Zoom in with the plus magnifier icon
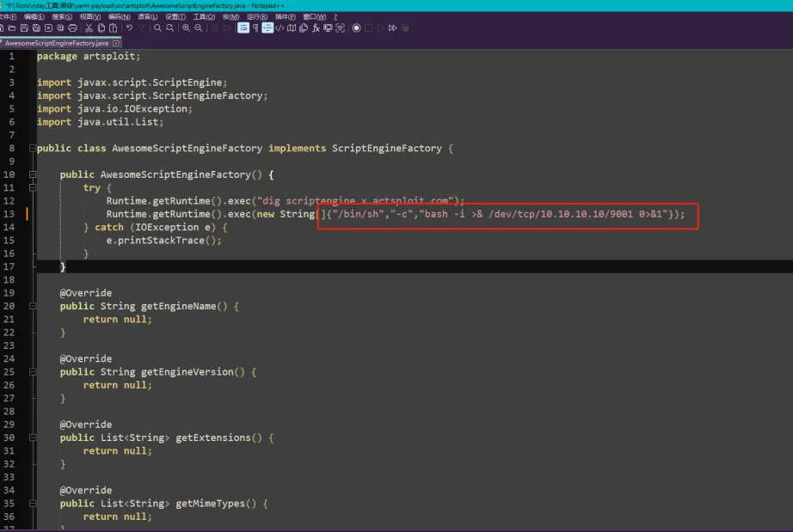Viewport: 793px width, 532px height. point(186,28)
